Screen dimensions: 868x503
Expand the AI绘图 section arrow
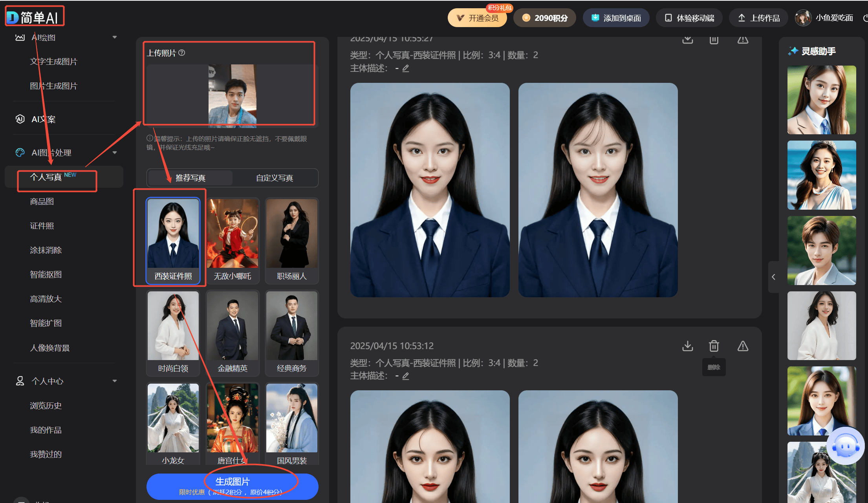[115, 37]
